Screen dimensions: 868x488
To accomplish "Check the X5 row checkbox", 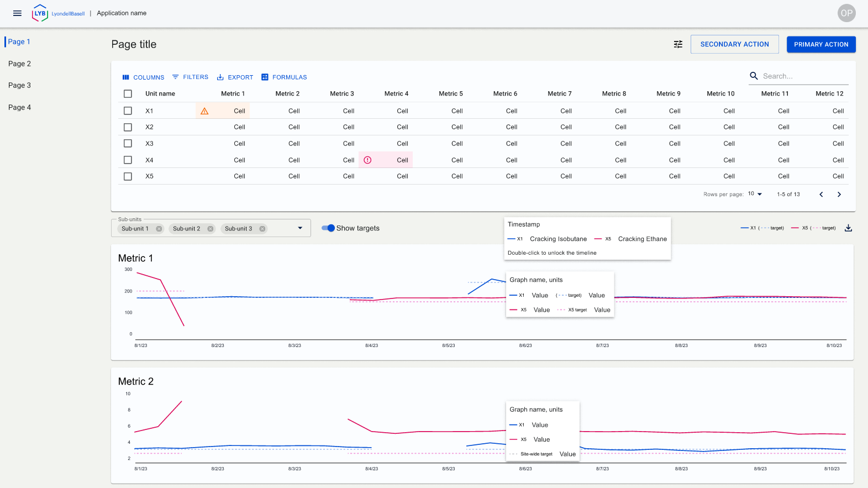I will tap(128, 176).
